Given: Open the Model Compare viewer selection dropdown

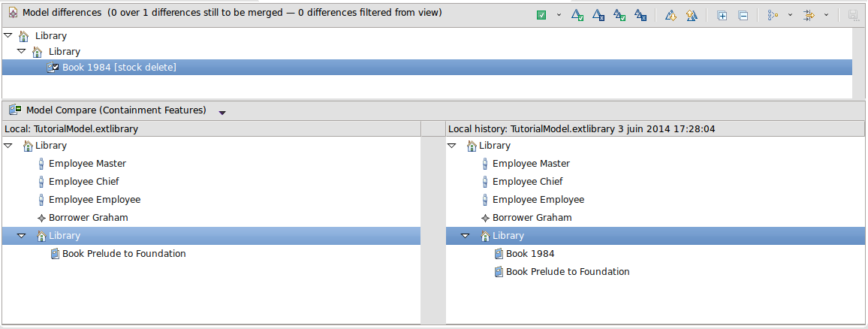Looking at the screenshot, I should tap(222, 113).
